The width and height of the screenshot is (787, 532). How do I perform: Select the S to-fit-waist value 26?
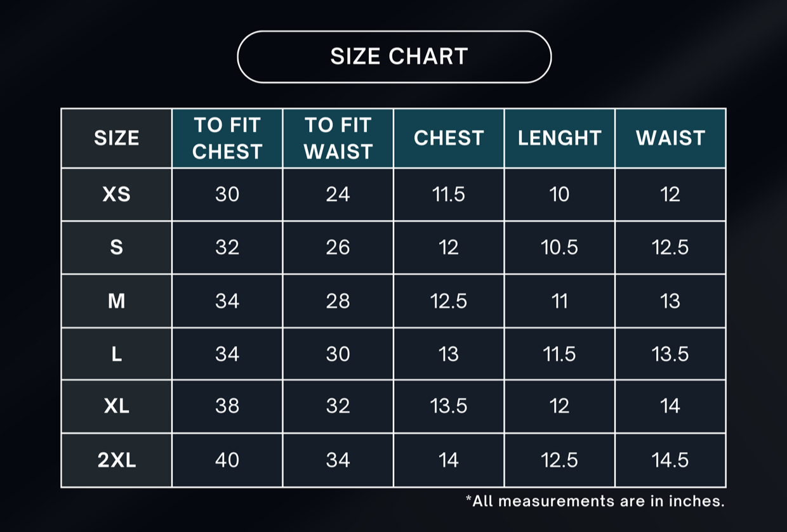(x=338, y=247)
